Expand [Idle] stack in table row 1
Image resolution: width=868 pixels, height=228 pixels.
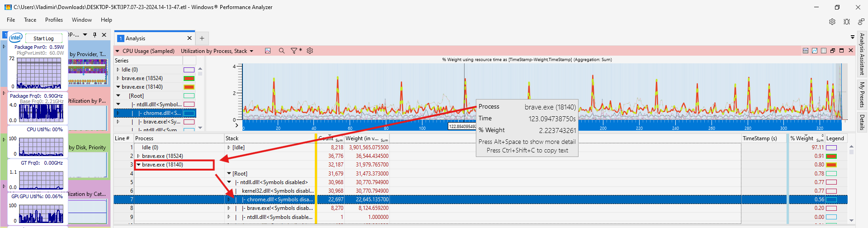click(229, 147)
